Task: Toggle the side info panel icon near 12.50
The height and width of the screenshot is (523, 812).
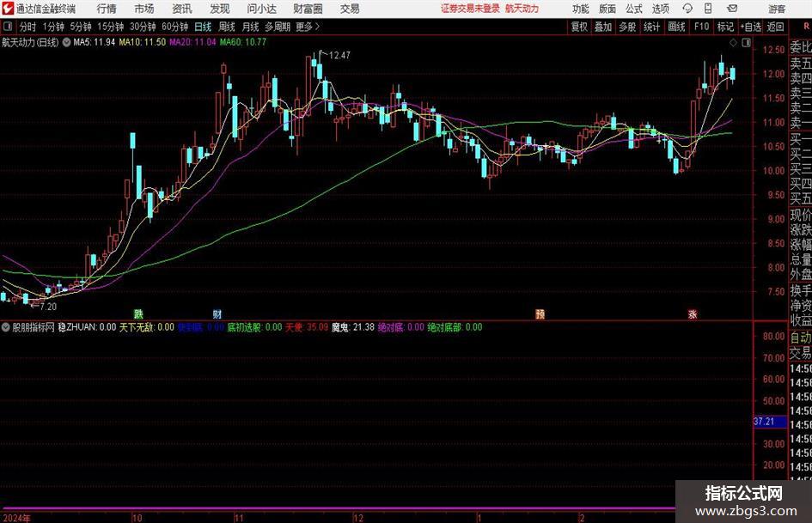Action: tap(746, 43)
